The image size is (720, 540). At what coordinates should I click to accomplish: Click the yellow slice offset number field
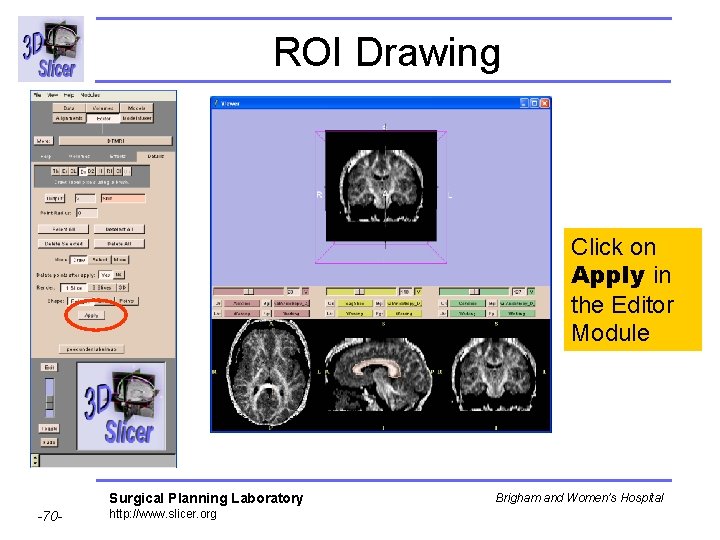click(x=405, y=292)
